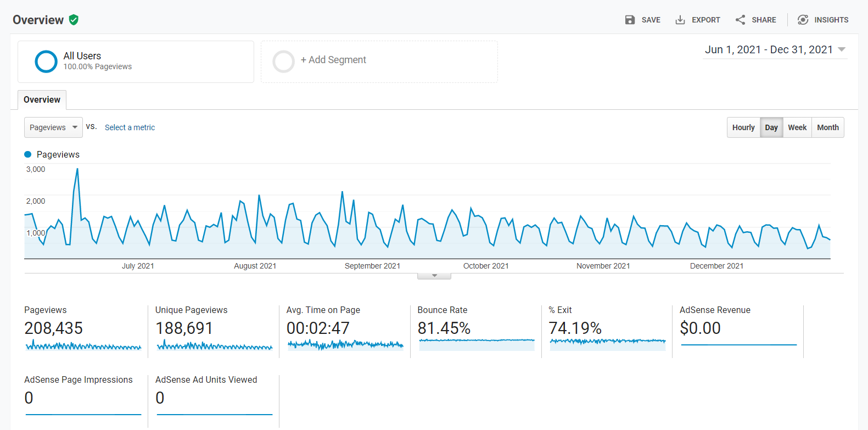
Task: Click the Unique Pageviews sparkline
Action: [x=215, y=345]
